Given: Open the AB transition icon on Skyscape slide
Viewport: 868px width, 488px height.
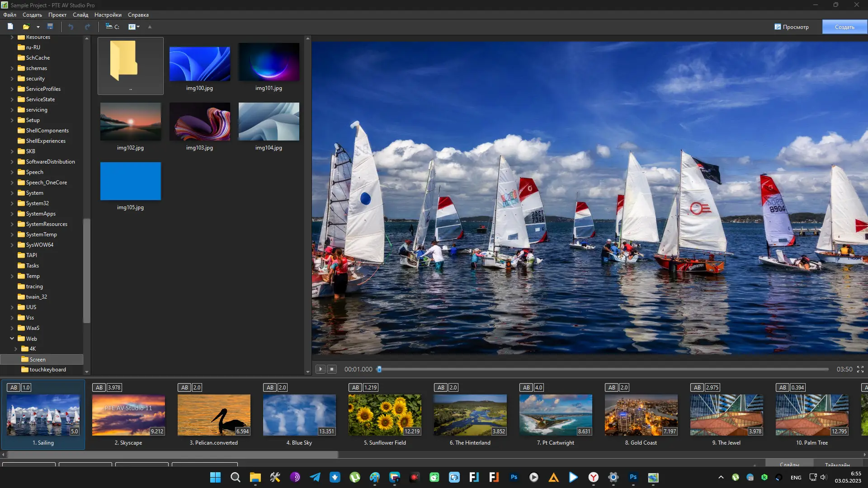Looking at the screenshot, I should [x=99, y=388].
